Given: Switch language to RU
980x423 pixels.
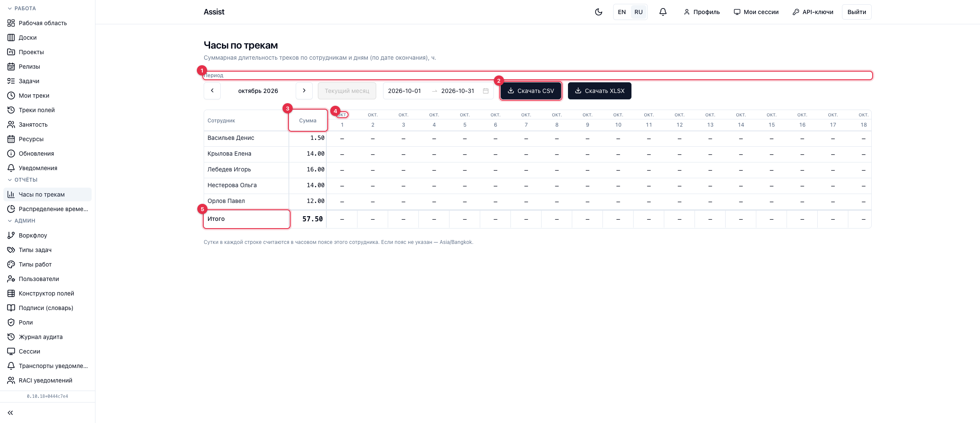Looking at the screenshot, I should (638, 12).
